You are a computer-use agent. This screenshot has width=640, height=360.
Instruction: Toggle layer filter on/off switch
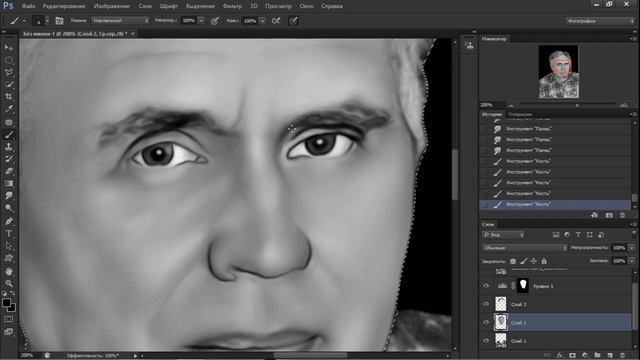[x=634, y=235]
